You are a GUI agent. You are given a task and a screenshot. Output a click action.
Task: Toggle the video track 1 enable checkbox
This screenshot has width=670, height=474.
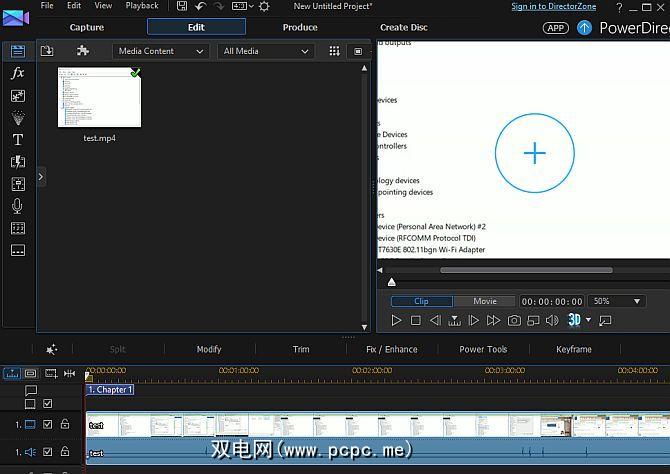coord(47,425)
